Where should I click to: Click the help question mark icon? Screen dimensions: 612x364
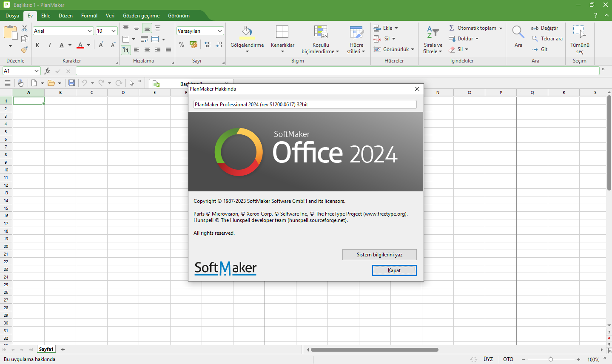(x=595, y=15)
